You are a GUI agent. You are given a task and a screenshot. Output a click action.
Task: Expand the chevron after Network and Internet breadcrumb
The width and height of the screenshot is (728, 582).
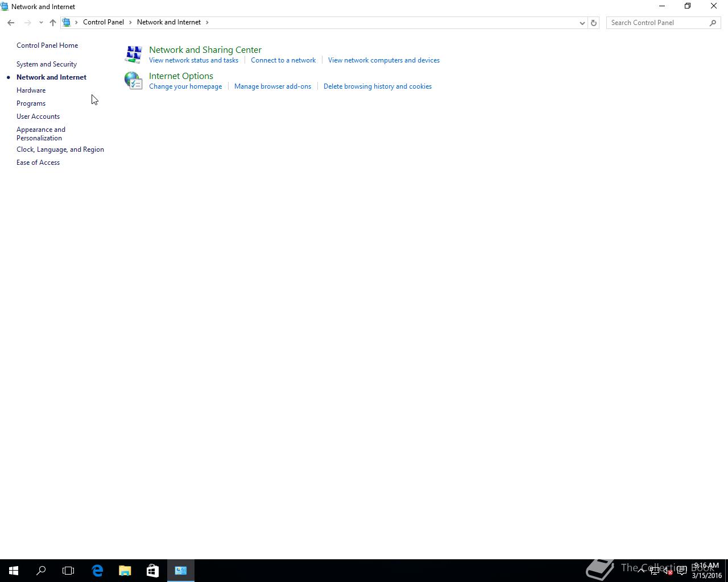[x=207, y=22]
